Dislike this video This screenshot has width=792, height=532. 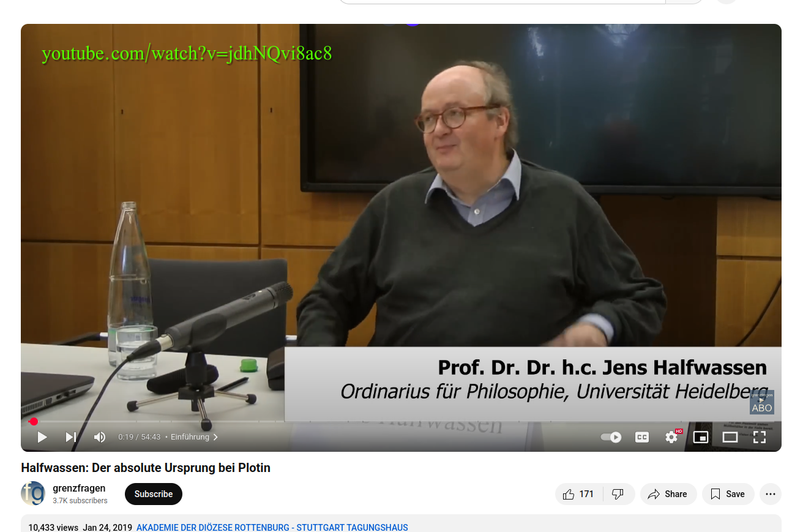click(x=618, y=494)
